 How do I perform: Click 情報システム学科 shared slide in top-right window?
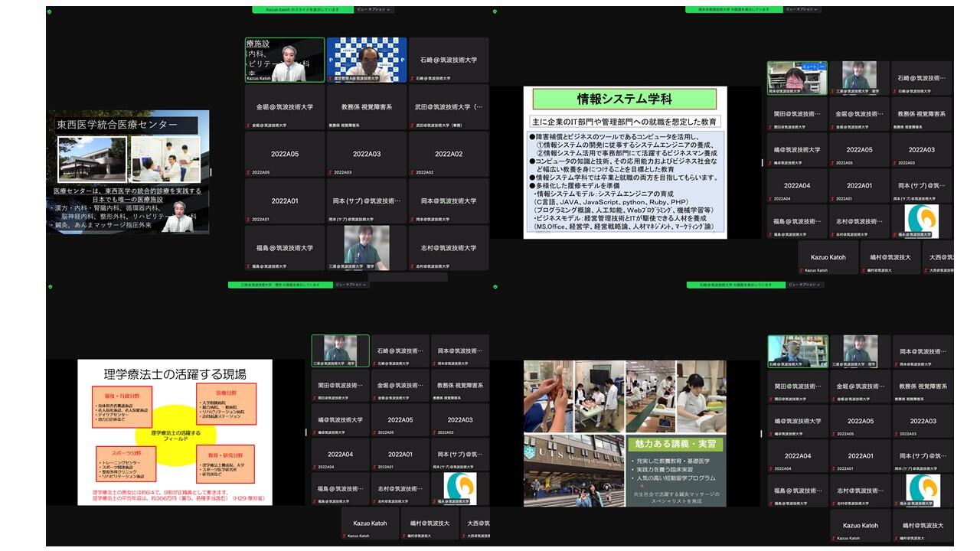[x=625, y=162]
